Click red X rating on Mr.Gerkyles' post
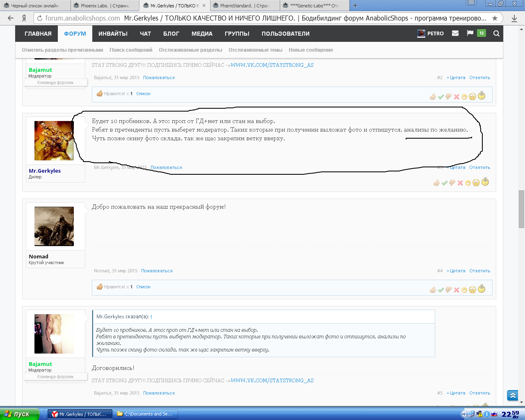Viewport: 525px width, 420px height. [x=460, y=183]
